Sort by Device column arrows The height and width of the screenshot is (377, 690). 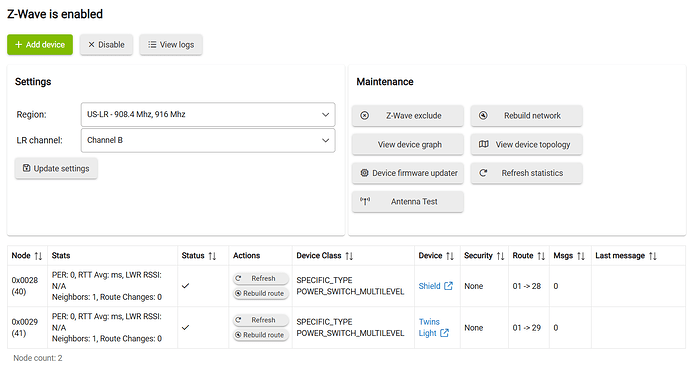point(450,256)
